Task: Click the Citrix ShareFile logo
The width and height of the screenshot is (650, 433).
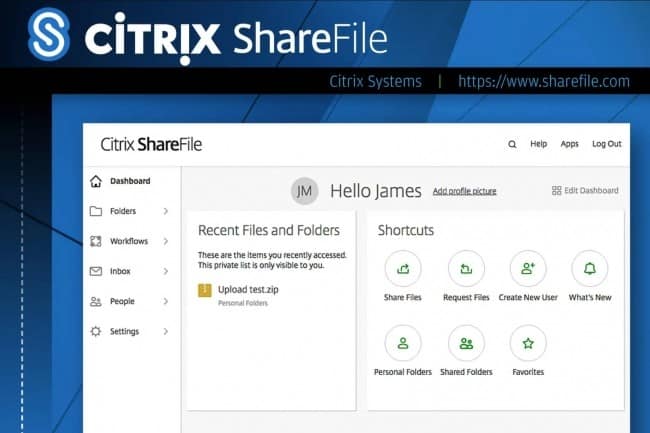Action: point(151,145)
